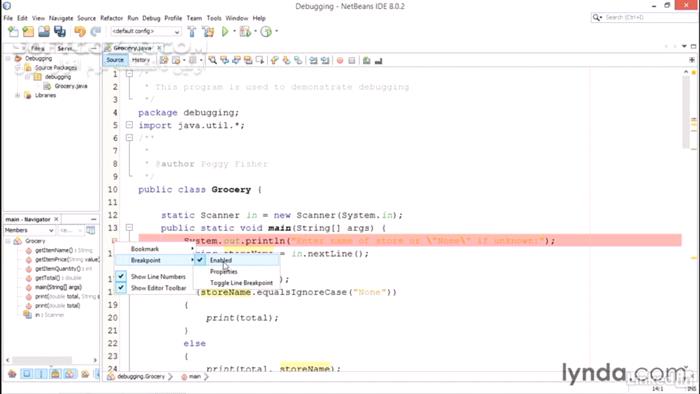Click the Navigator show inherited members icon
Viewport: 700px width, 394px height.
tap(12, 374)
